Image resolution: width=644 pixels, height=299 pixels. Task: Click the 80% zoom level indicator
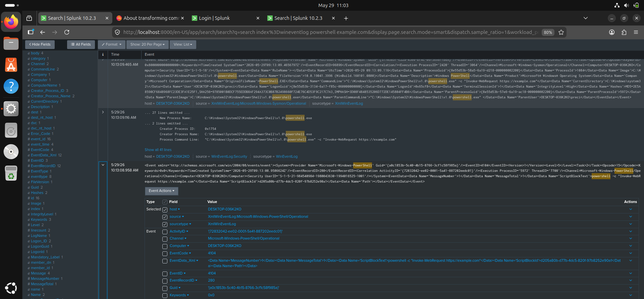548,32
